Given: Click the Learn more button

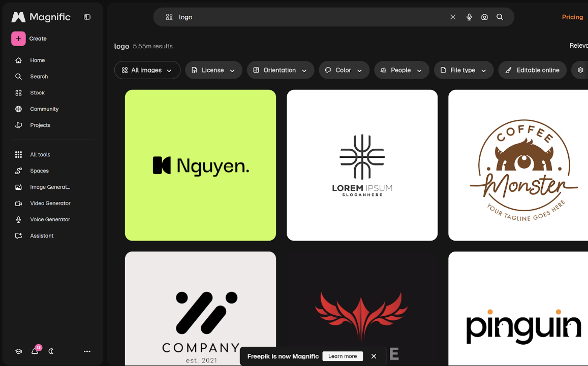Looking at the screenshot, I should (343, 356).
